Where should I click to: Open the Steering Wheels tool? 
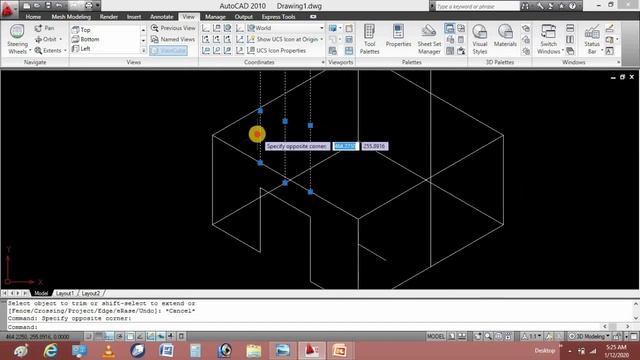point(17,39)
